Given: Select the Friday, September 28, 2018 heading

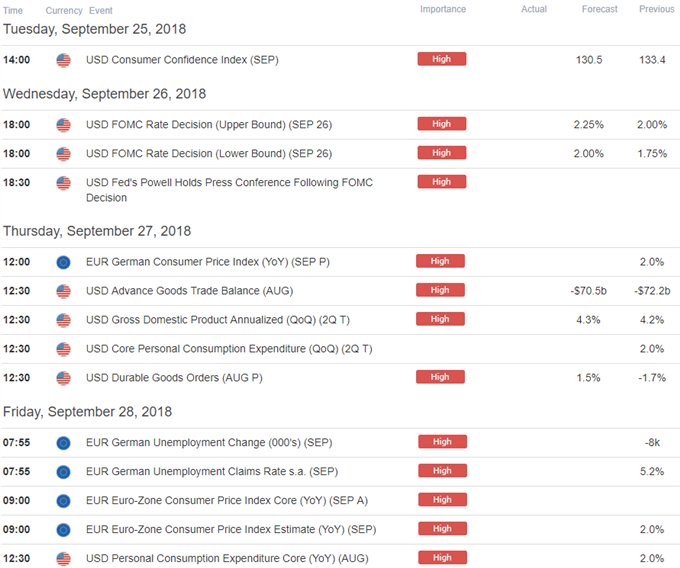Looking at the screenshot, I should pyautogui.click(x=87, y=412).
